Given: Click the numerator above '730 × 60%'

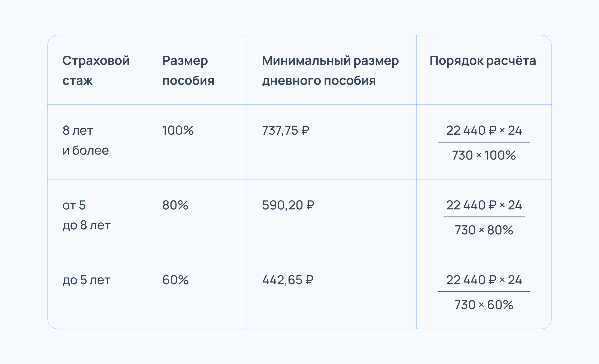Looking at the screenshot, I should point(484,280).
